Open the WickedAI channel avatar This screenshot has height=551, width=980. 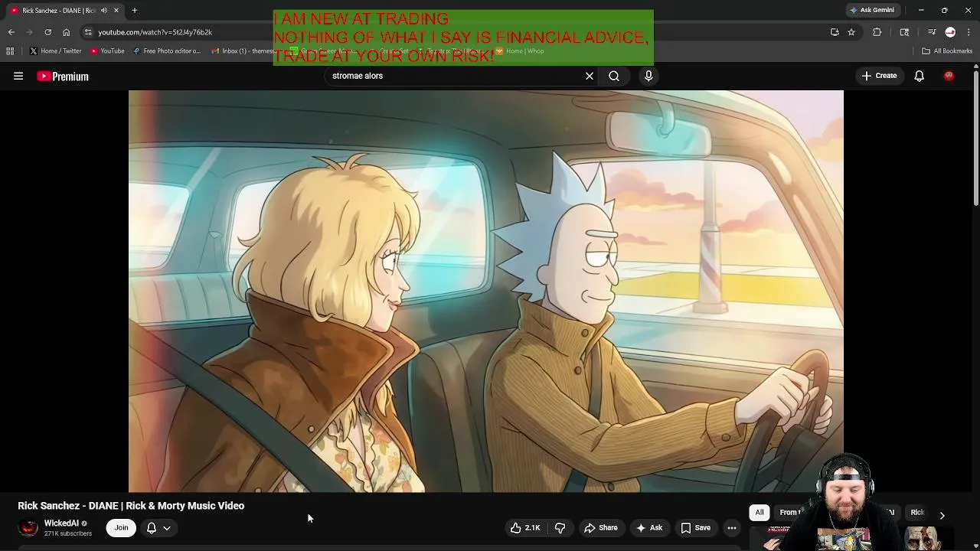pos(28,527)
